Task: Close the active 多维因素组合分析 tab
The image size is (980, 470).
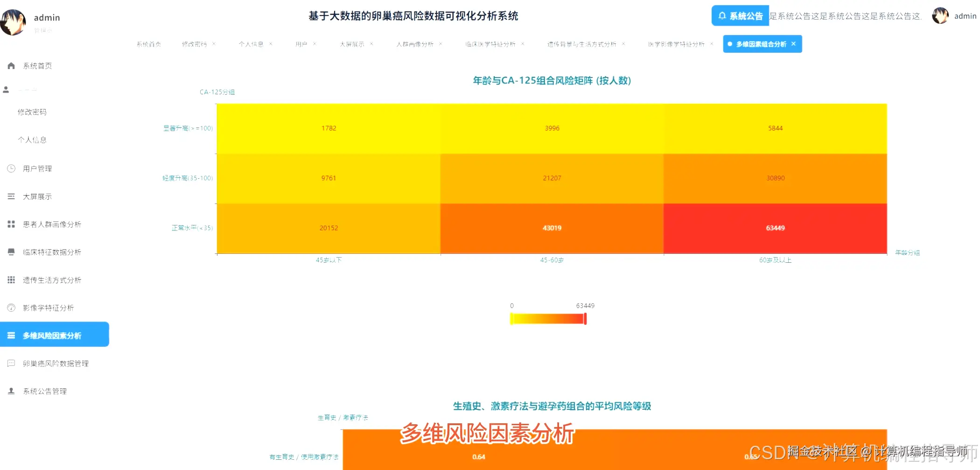Action: pyautogui.click(x=793, y=44)
